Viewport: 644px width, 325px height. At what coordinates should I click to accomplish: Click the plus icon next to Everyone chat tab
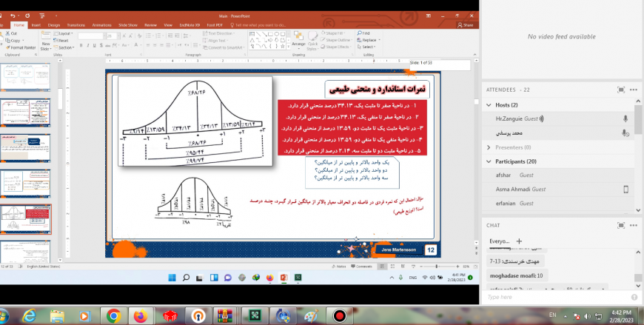[x=519, y=241]
